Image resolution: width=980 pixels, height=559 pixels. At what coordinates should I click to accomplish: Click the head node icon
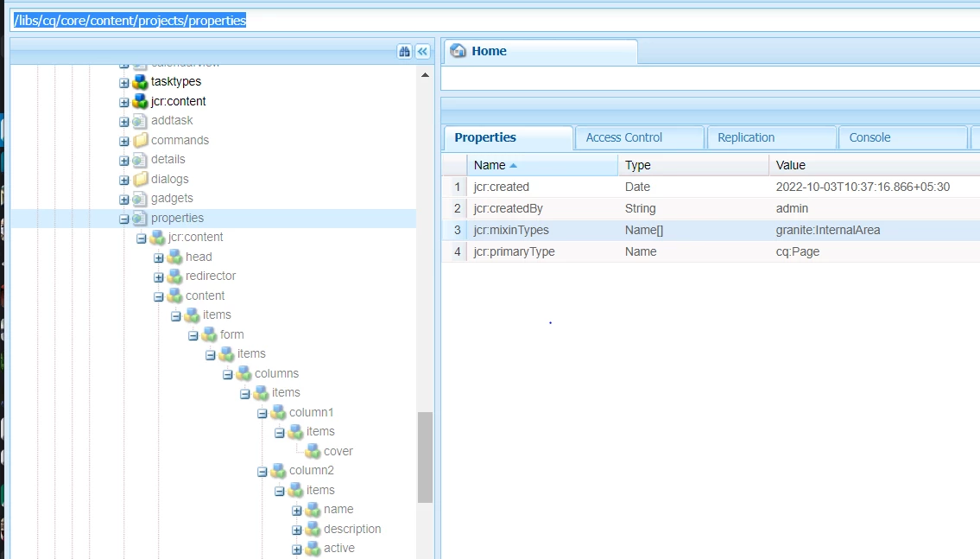click(x=175, y=257)
